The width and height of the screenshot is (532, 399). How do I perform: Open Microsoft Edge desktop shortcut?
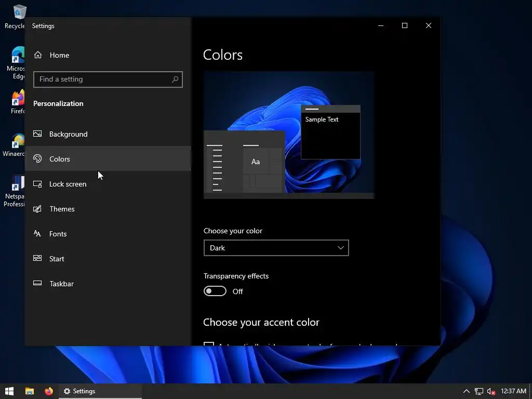16,63
